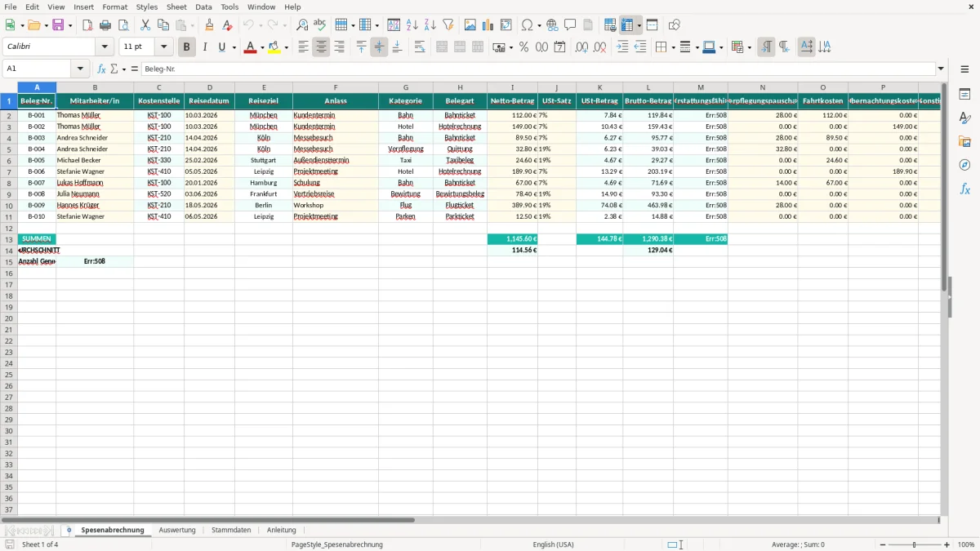This screenshot has height=551, width=980.
Task: Click the Cut scissors icon
Action: point(145,25)
